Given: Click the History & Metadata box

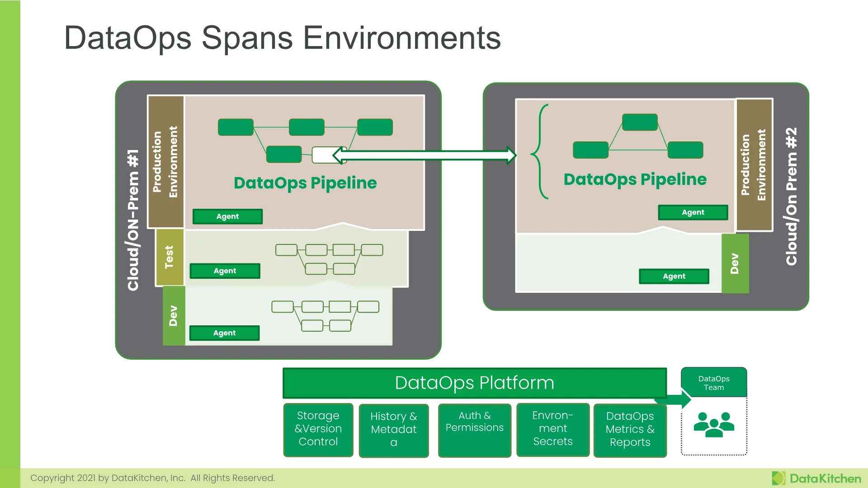Looking at the screenshot, I should tap(394, 431).
